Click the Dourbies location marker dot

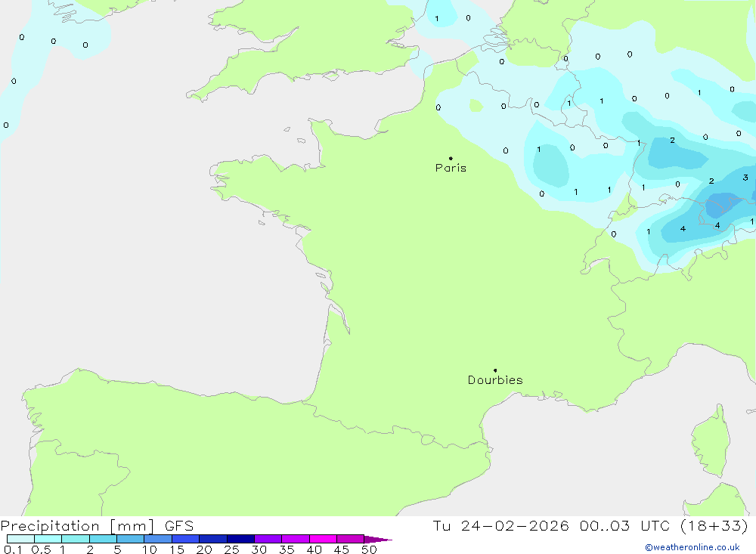495,370
